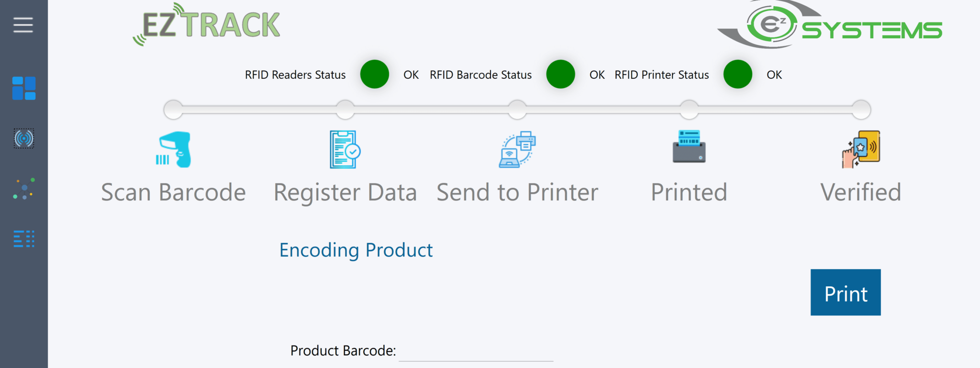980x368 pixels.
Task: Click the Send to Printer icon
Action: click(517, 150)
